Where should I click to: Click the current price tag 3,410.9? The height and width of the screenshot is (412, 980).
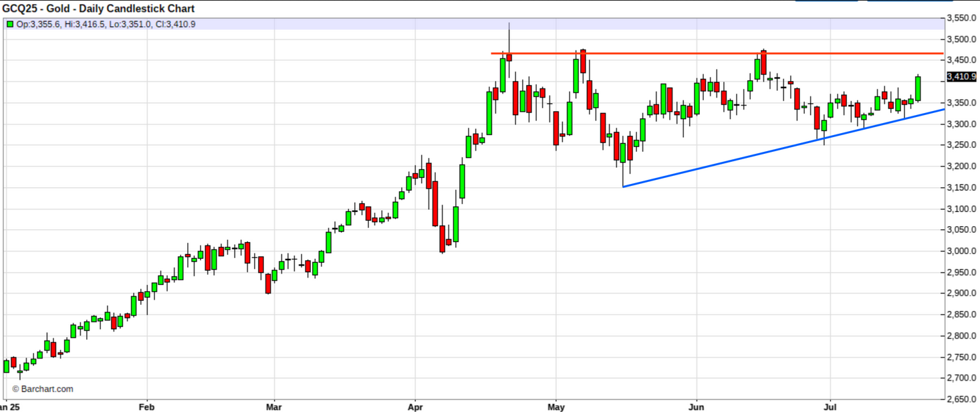(x=962, y=77)
